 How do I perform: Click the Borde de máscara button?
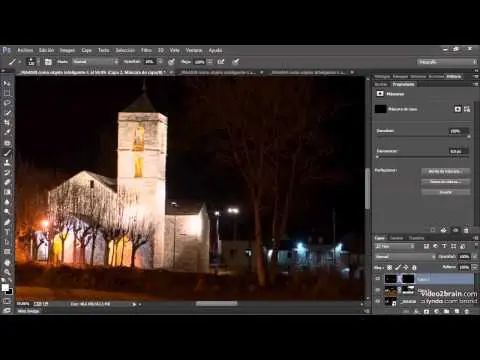tap(446, 171)
